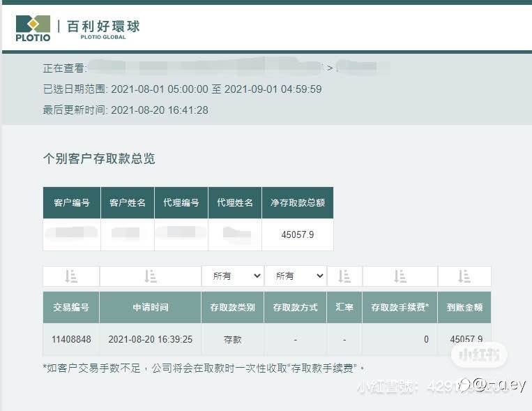Click the 存取款类别 column header

(x=232, y=307)
